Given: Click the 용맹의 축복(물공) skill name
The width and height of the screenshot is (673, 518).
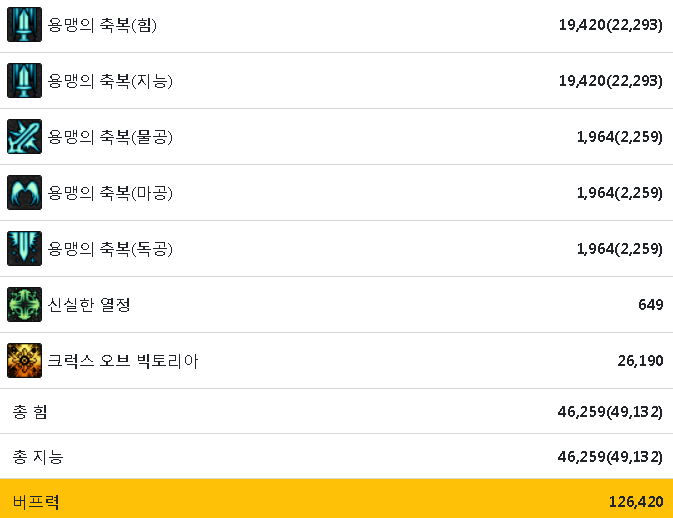Looking at the screenshot, I should (x=110, y=137).
